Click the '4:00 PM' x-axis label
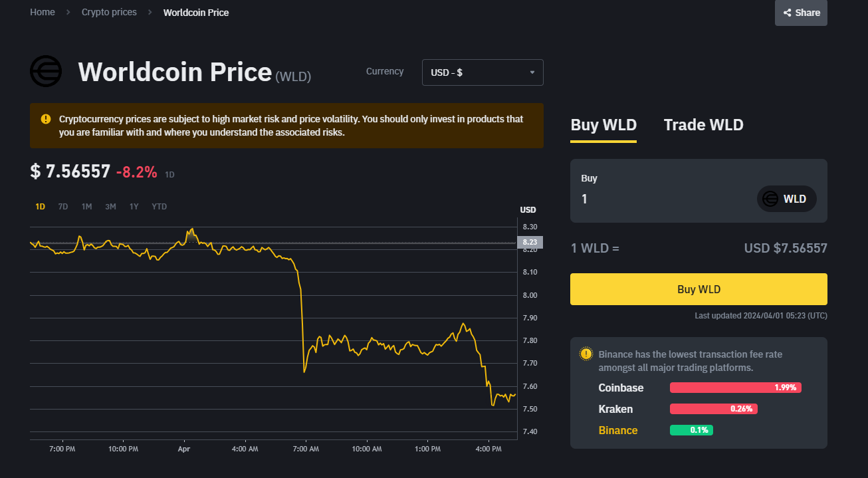868x478 pixels. pos(488,449)
